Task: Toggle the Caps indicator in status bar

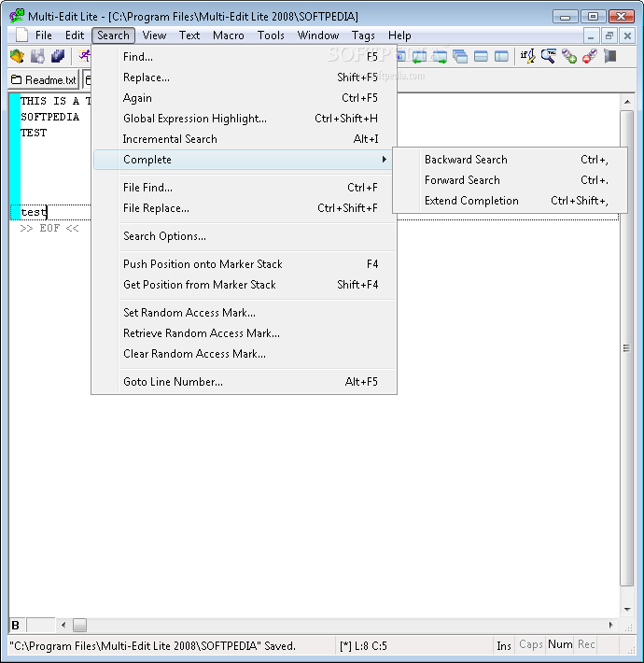Action: pyautogui.click(x=530, y=645)
